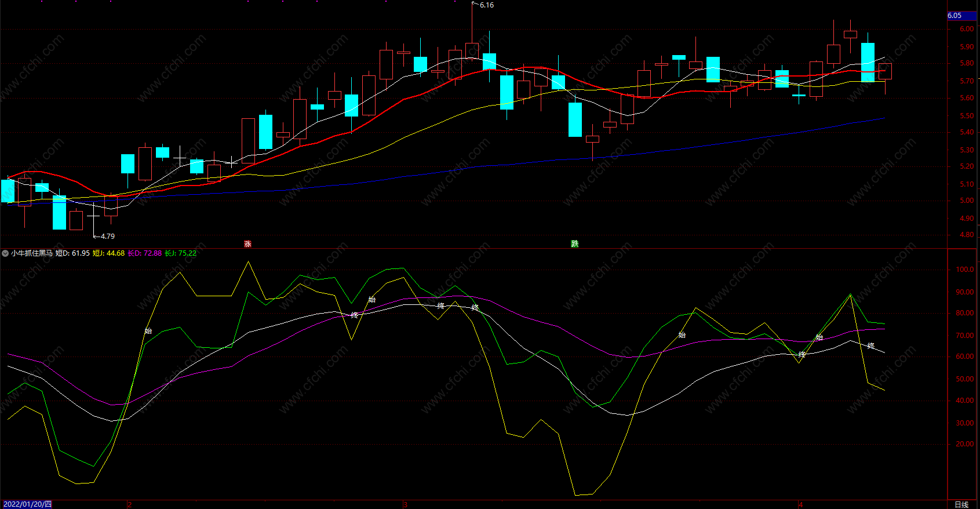Select month marker 4 on the time axis

(x=801, y=504)
